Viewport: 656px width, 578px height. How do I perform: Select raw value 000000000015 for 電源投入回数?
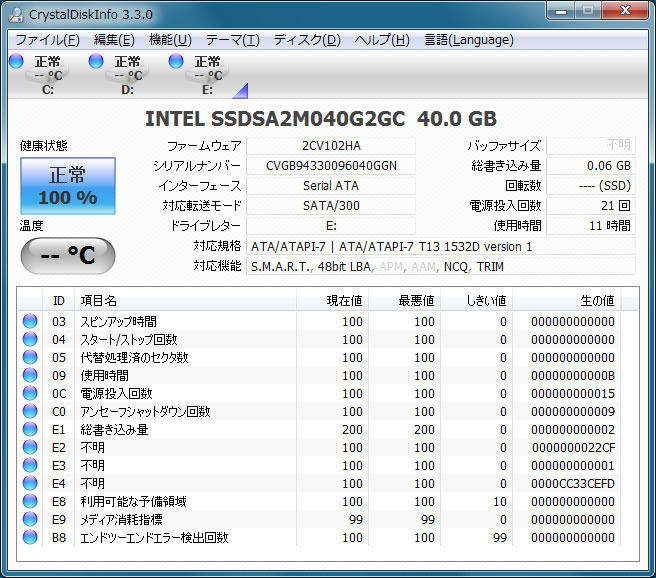point(573,394)
